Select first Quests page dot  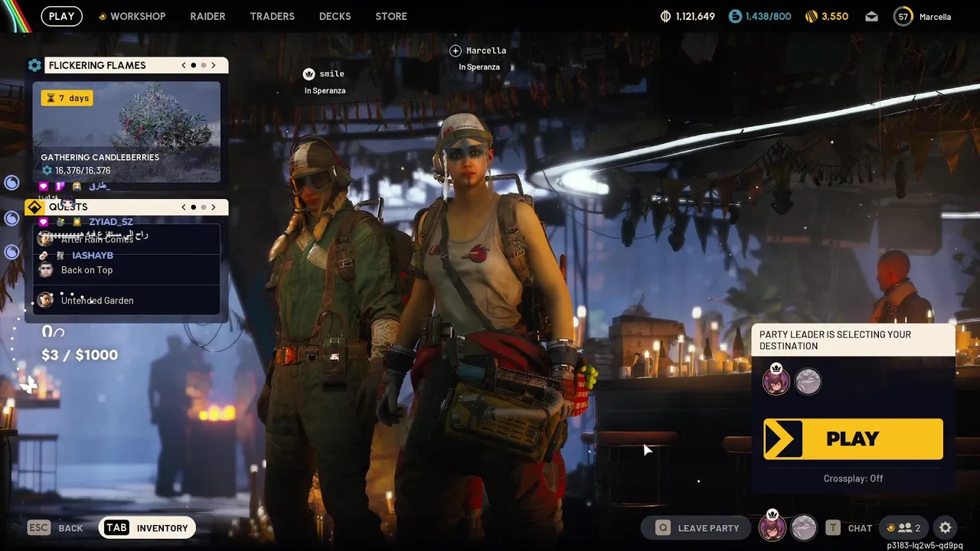click(x=194, y=207)
